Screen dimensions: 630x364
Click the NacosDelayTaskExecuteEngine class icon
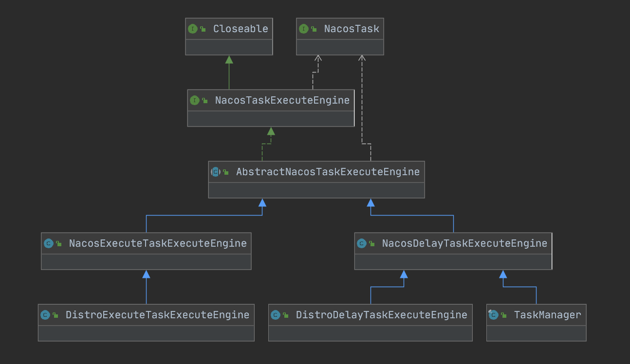pyautogui.click(x=361, y=243)
